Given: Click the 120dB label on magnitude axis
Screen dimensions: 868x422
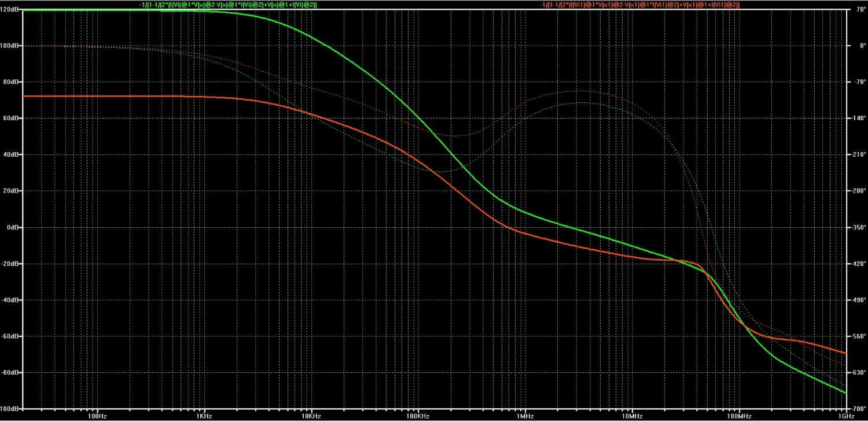Looking at the screenshot, I should tap(11, 10).
